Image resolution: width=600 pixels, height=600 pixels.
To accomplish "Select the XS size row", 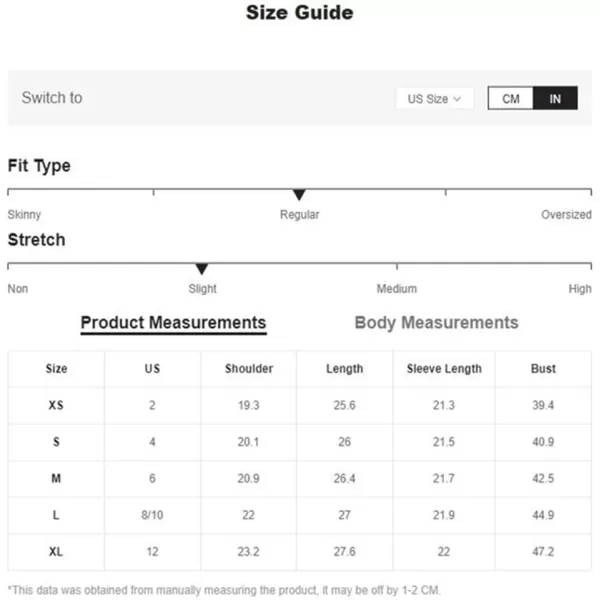I will (300, 405).
